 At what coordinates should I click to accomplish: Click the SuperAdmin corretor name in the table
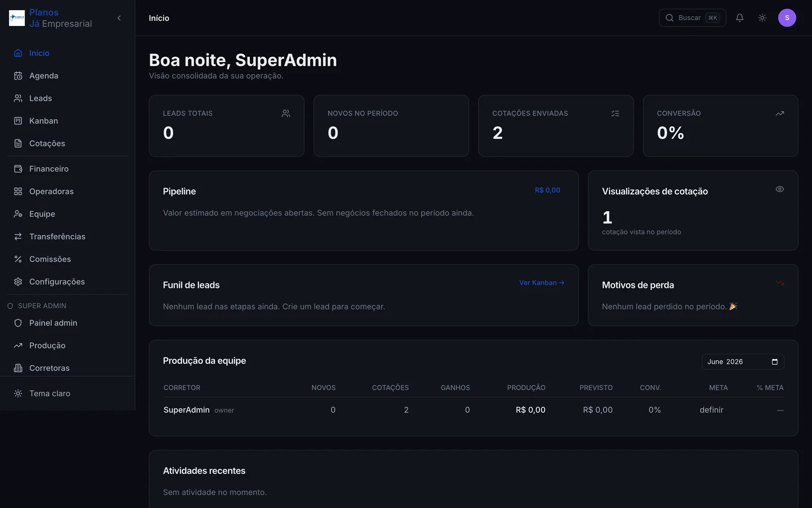[186, 410]
